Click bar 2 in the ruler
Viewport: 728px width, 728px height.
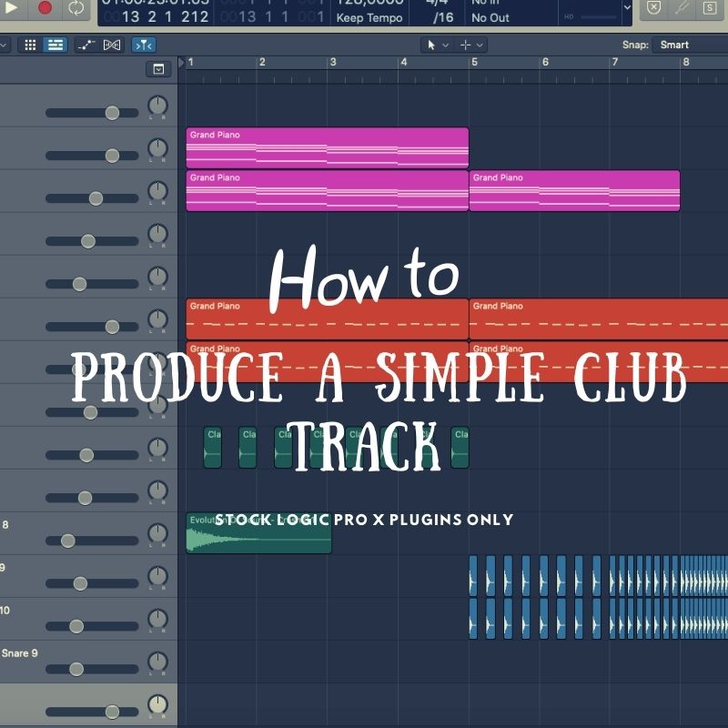[x=262, y=62]
